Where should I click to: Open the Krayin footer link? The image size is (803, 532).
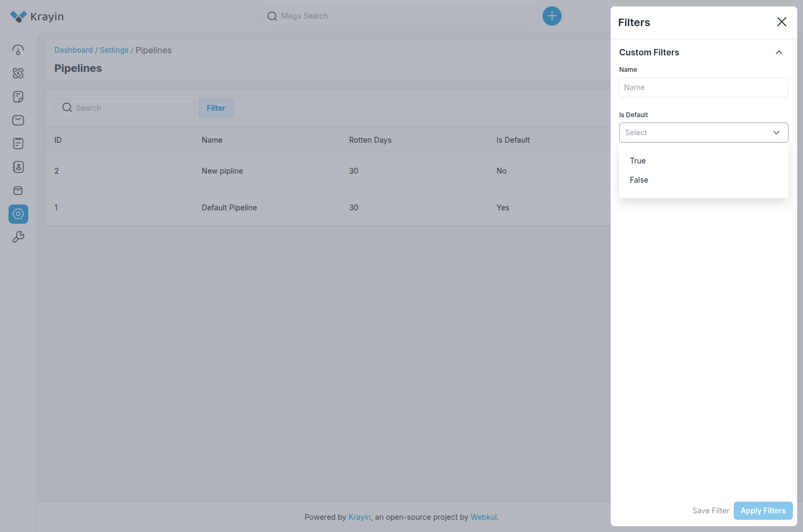tap(360, 517)
